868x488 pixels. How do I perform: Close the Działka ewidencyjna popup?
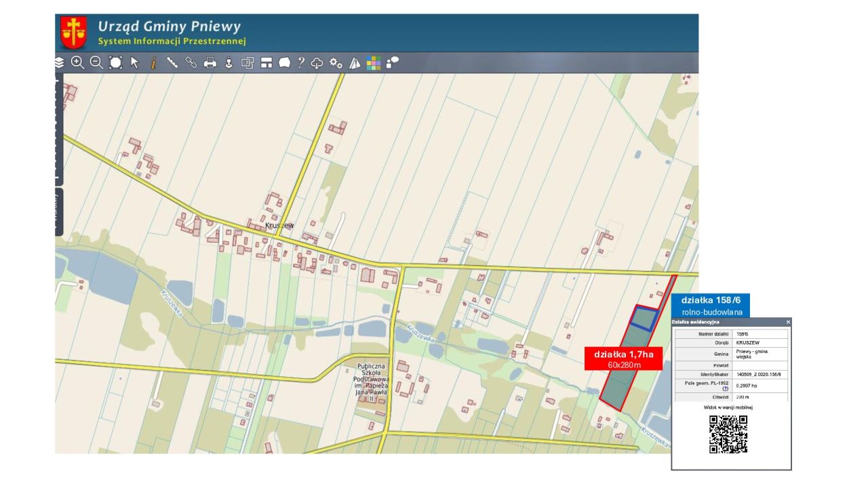(x=788, y=322)
